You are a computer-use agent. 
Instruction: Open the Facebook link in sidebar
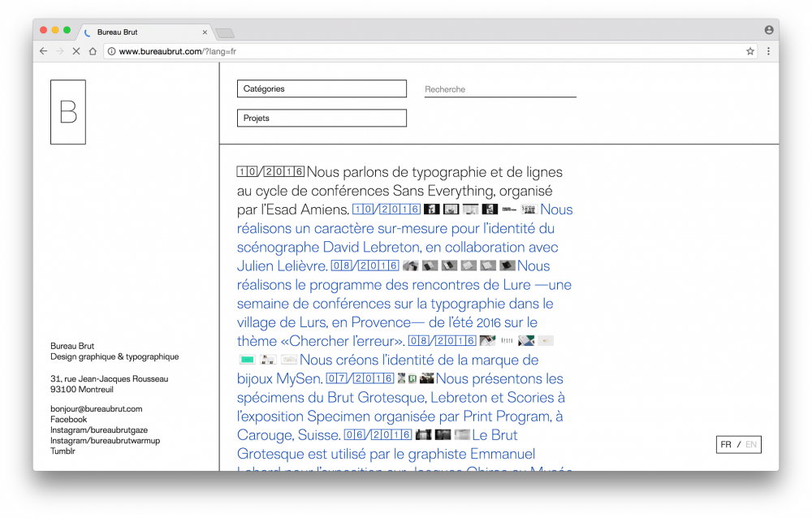[68, 420]
